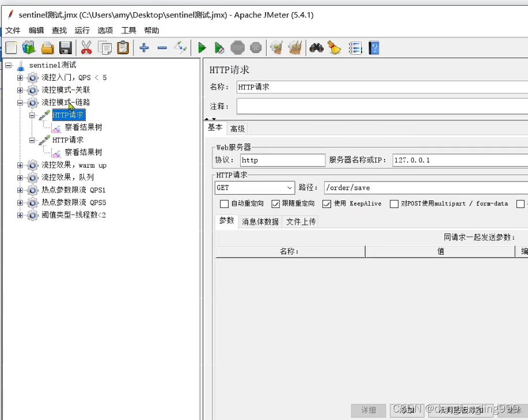Click the 路径 path field
528x420 pixels.
pos(426,188)
